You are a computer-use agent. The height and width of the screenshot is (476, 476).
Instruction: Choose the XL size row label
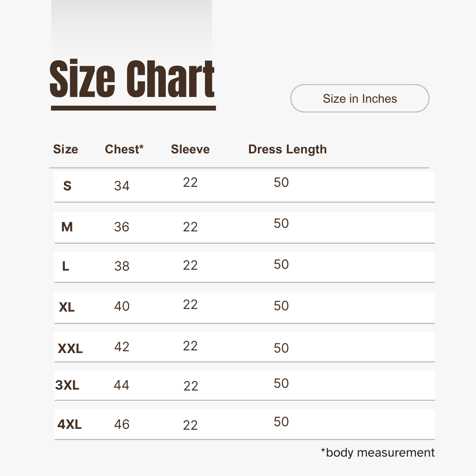67,307
